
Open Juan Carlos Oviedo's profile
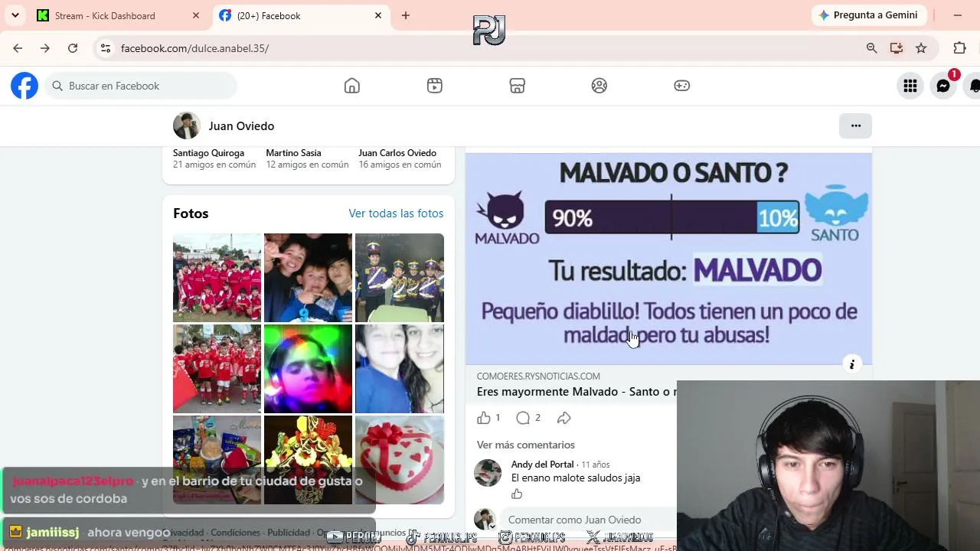point(397,153)
